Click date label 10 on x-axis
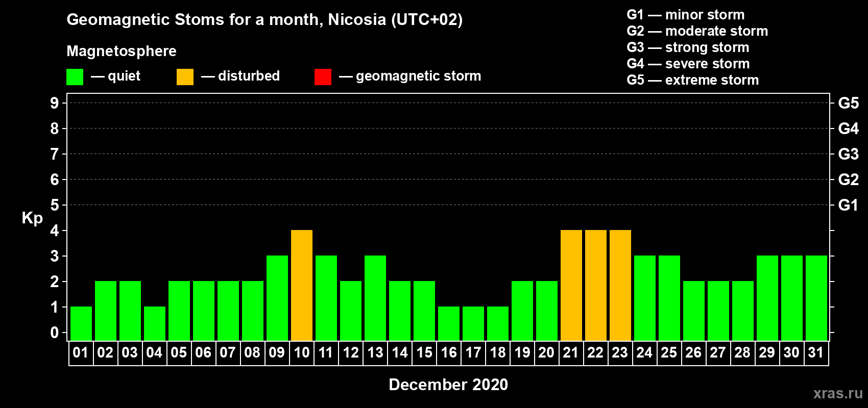Viewport: 868px width, 408px height. pos(302,352)
